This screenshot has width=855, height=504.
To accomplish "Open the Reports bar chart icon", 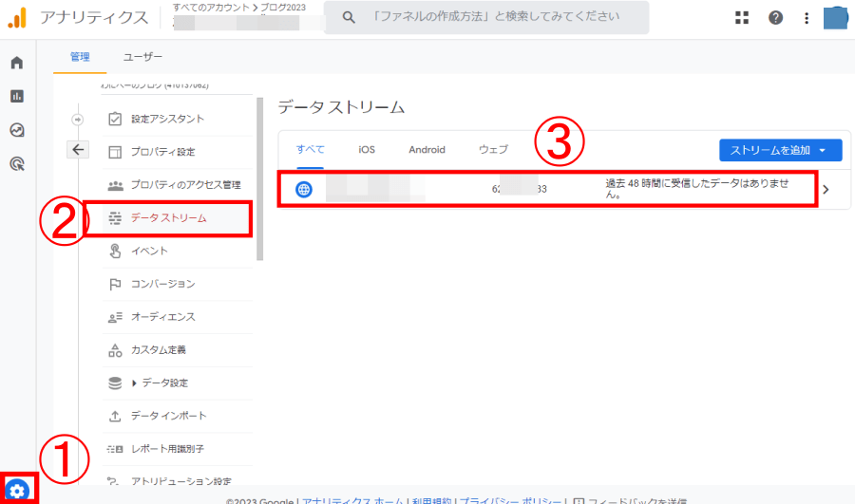I will click(x=17, y=97).
